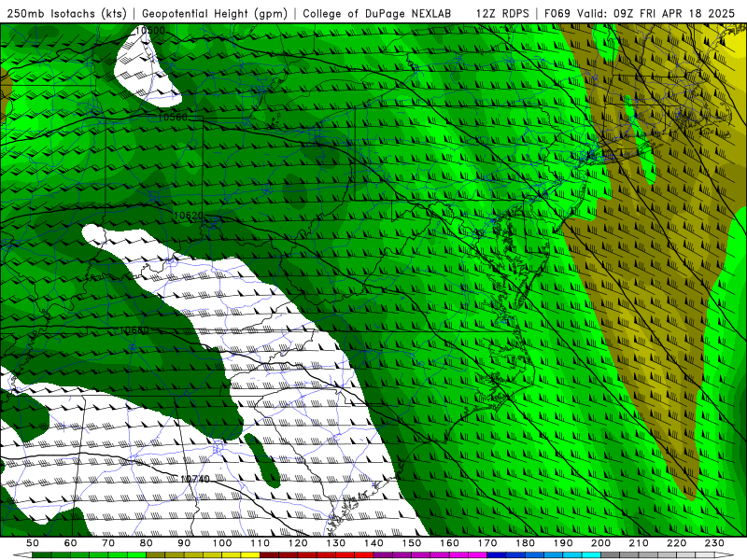Click the "250mb Isotachs (kts)" title text
The image size is (747, 560).
pos(67,14)
